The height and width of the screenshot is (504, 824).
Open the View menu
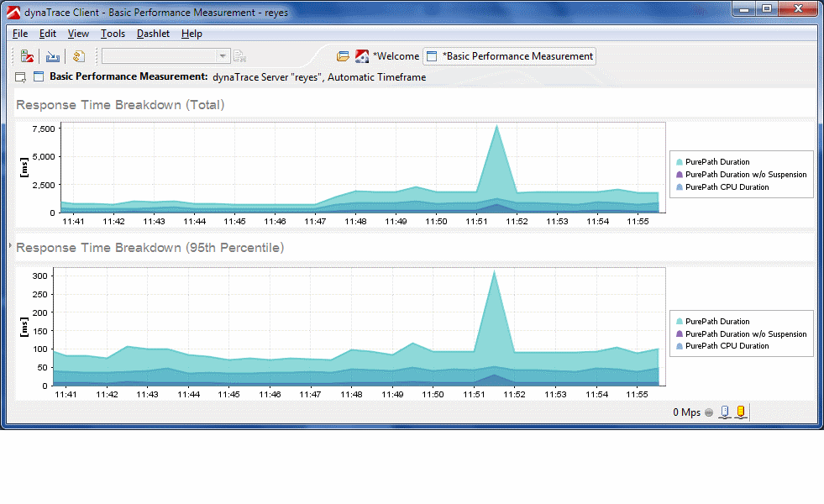[78, 34]
